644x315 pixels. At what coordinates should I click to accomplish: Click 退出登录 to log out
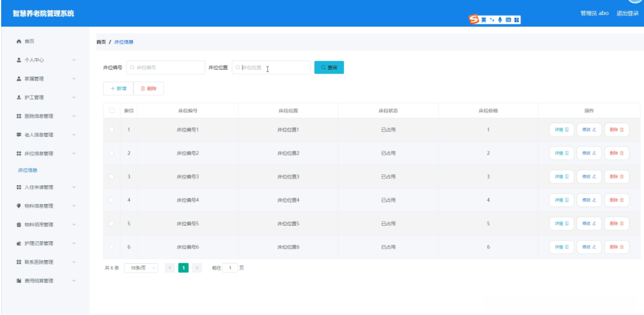(627, 13)
